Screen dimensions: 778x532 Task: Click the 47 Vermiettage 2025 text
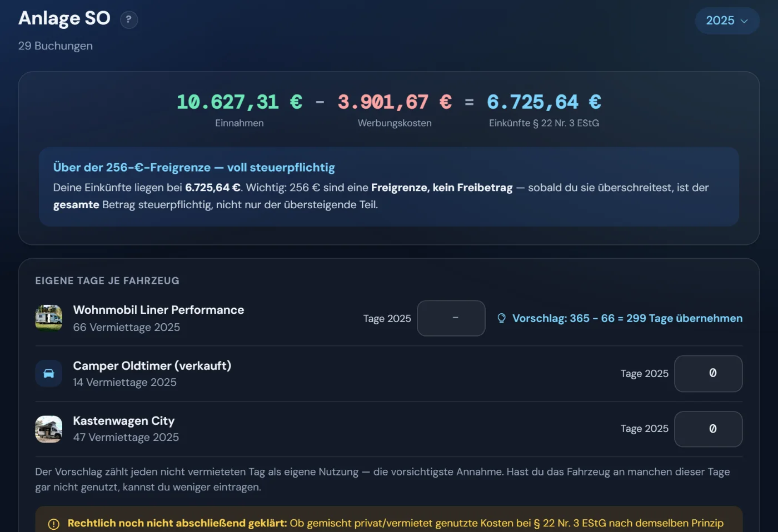tap(126, 438)
